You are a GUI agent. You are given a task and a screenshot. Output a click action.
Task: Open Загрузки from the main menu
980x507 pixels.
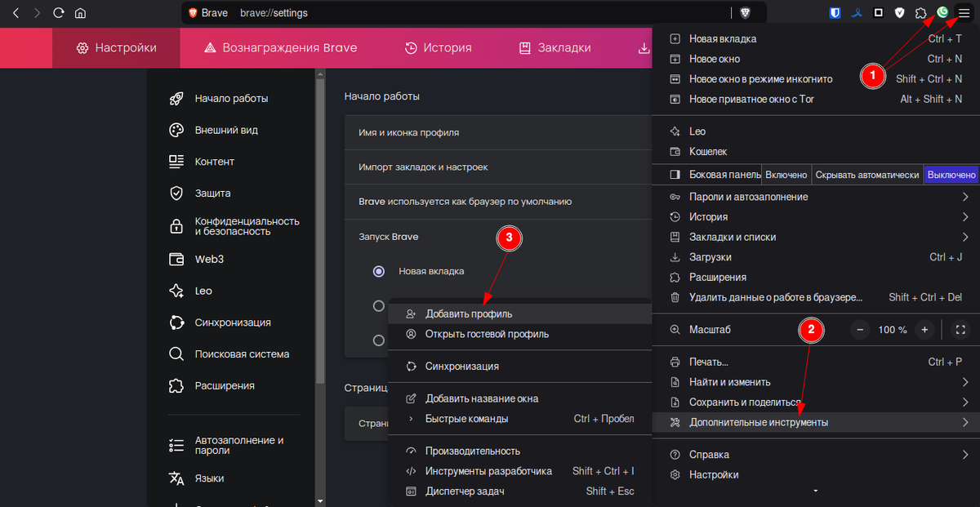816,257
